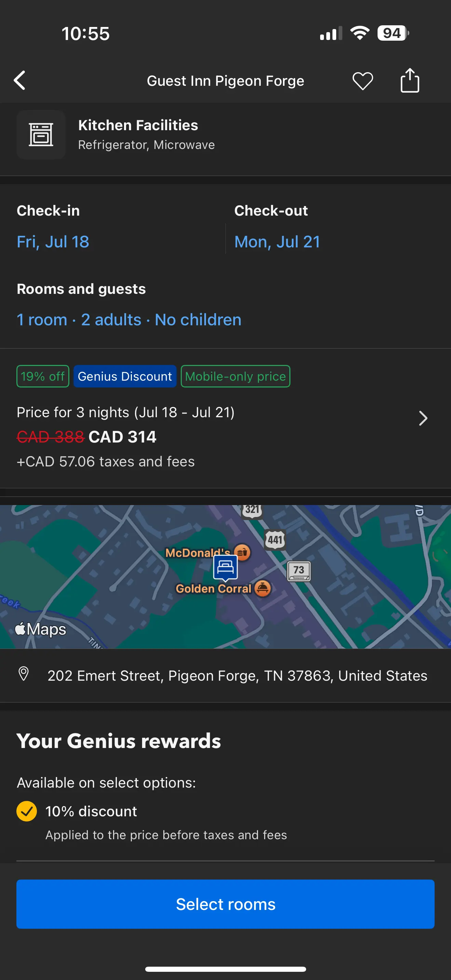
Task: Tap the 19% off badge
Action: tap(43, 376)
